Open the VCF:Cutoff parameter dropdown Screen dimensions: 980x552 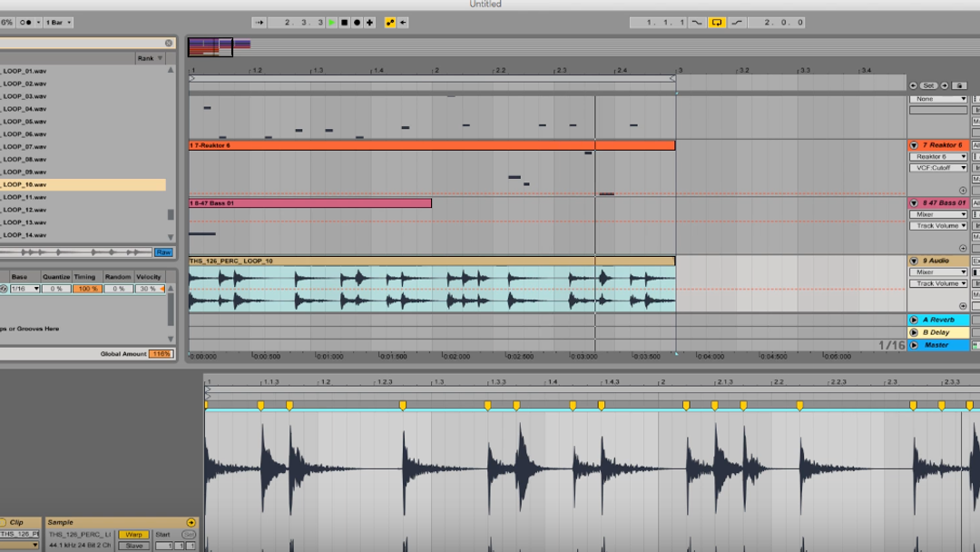(x=938, y=168)
